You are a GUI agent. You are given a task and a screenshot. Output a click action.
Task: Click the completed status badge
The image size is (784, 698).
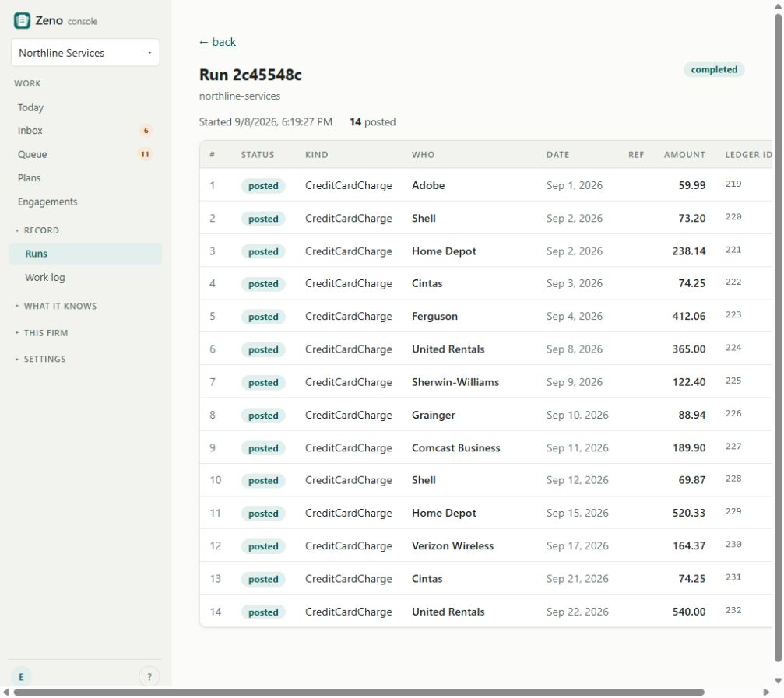(x=714, y=70)
